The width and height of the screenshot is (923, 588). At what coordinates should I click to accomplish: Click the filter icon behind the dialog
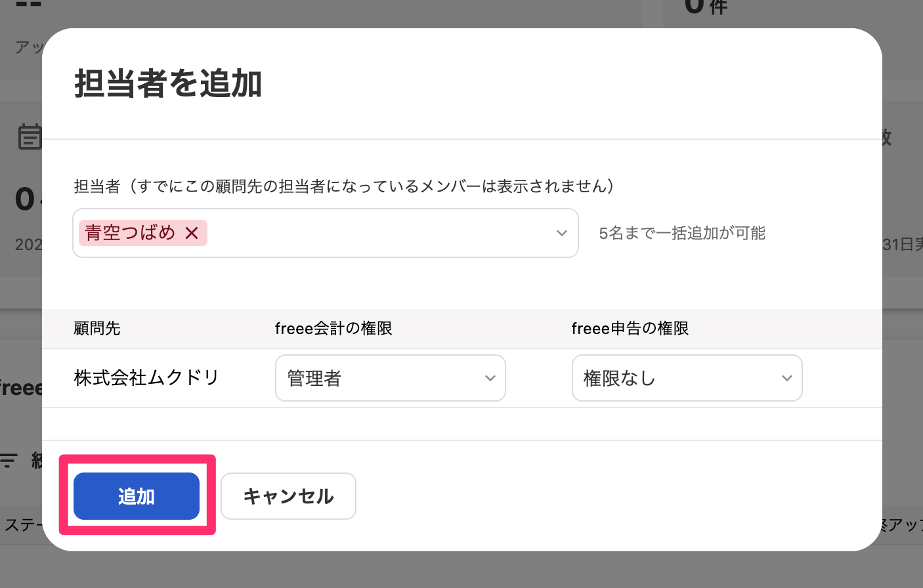9,461
